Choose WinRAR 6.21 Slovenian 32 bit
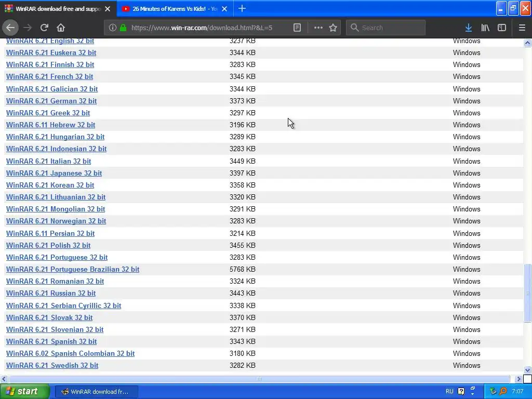 pyautogui.click(x=55, y=329)
